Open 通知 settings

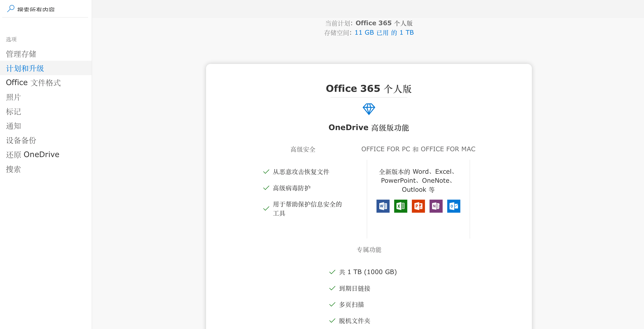[46, 126]
